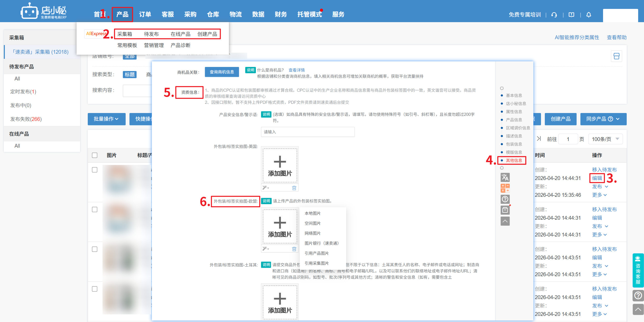This screenshot has width=644, height=322.
Task: Click the notification bell icon
Action: pos(589,15)
